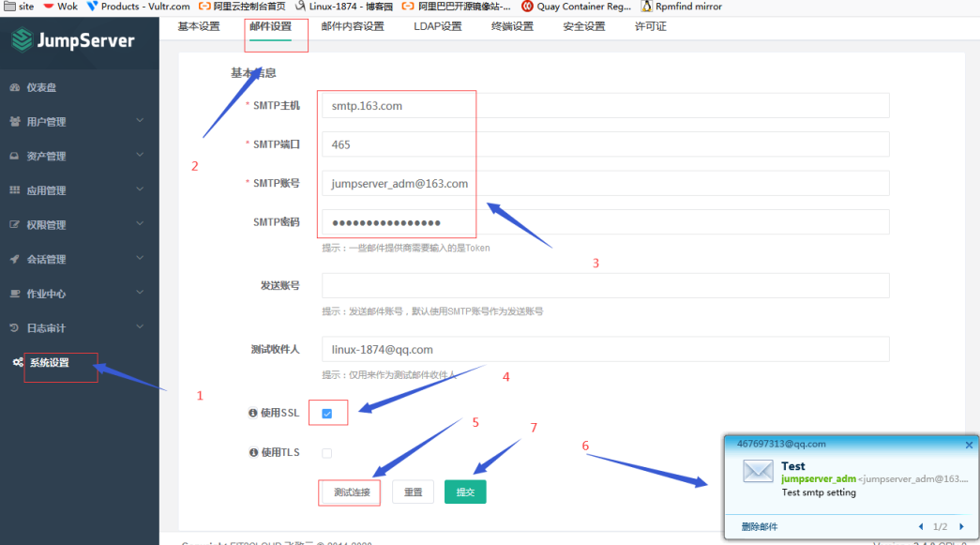This screenshot has width=980, height=545.
Task: Click the 重置 reset button
Action: (414, 492)
